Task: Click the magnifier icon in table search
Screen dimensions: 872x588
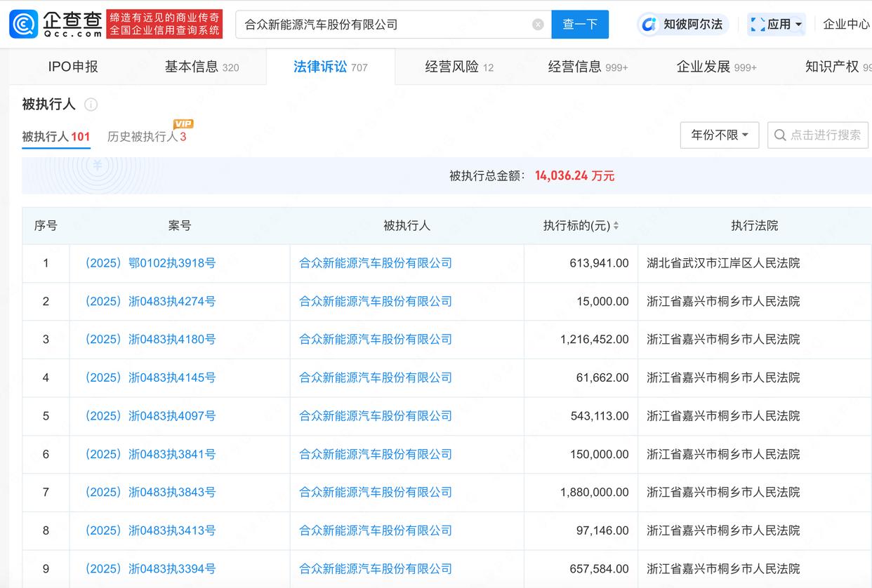Action: point(780,135)
